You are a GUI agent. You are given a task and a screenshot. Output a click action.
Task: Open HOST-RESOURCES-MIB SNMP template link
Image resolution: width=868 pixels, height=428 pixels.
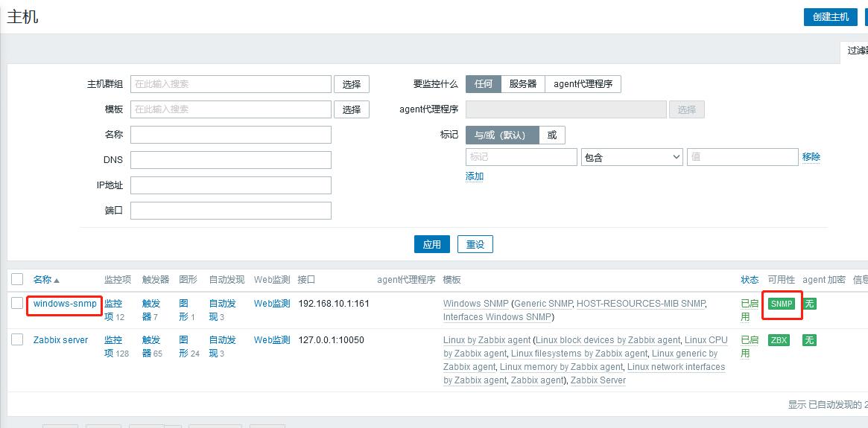(641, 304)
